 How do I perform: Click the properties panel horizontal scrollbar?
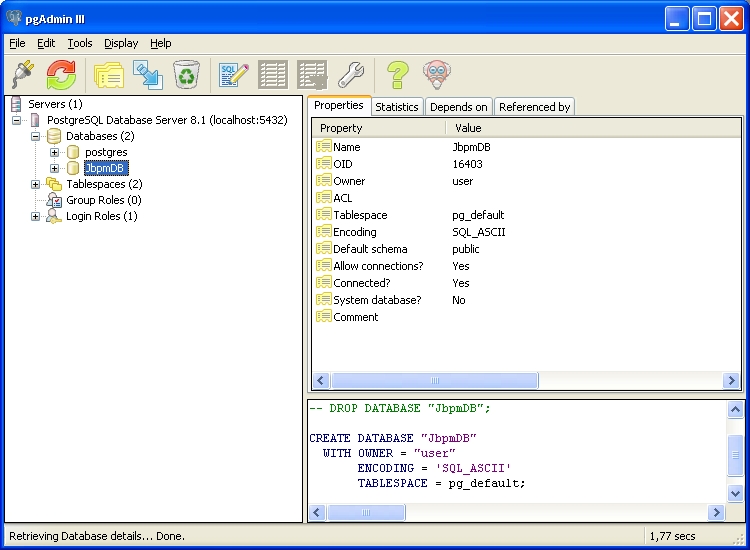point(434,381)
